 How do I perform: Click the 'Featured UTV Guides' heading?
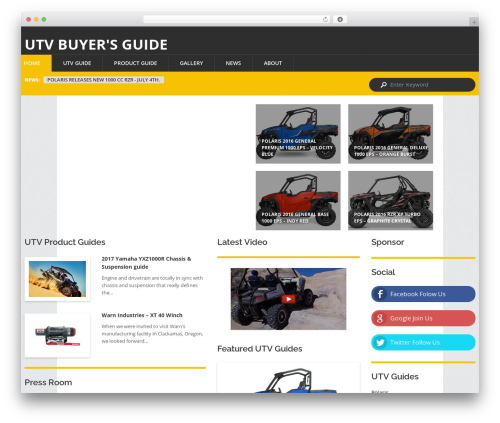260,349
